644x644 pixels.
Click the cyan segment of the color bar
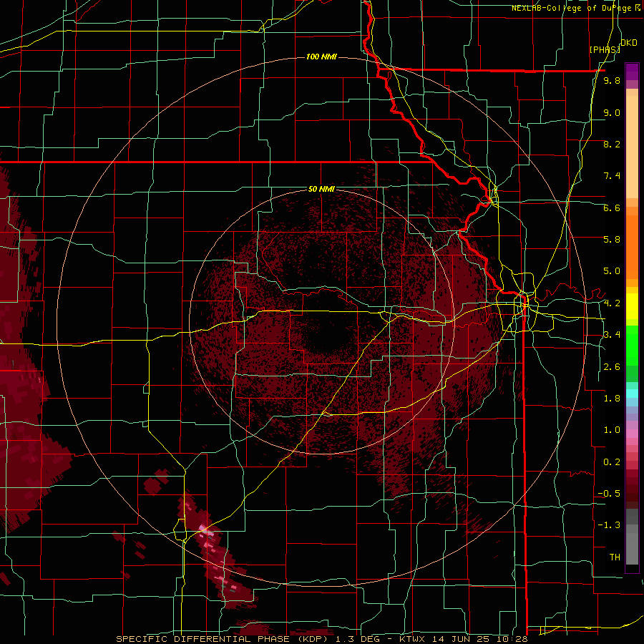tap(632, 394)
